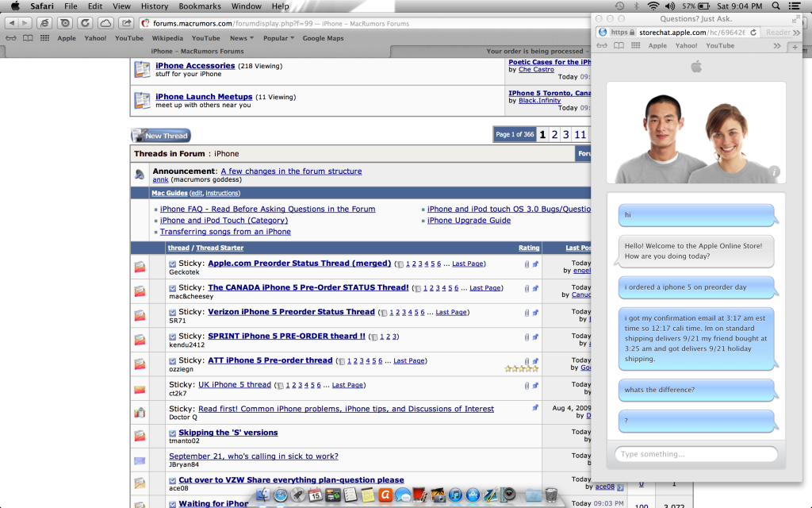Expand the Popular bookmarks dropdown
The height and width of the screenshot is (508, 812).
pos(278,38)
